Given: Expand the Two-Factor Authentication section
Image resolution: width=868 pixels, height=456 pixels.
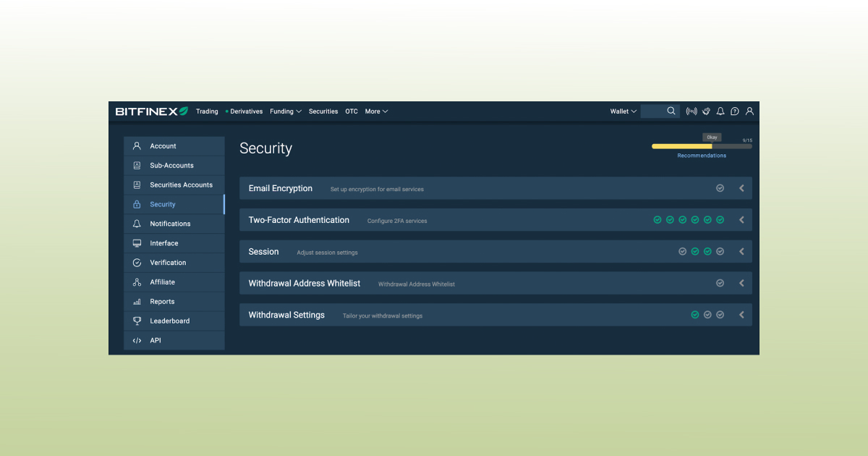Looking at the screenshot, I should [x=741, y=219].
